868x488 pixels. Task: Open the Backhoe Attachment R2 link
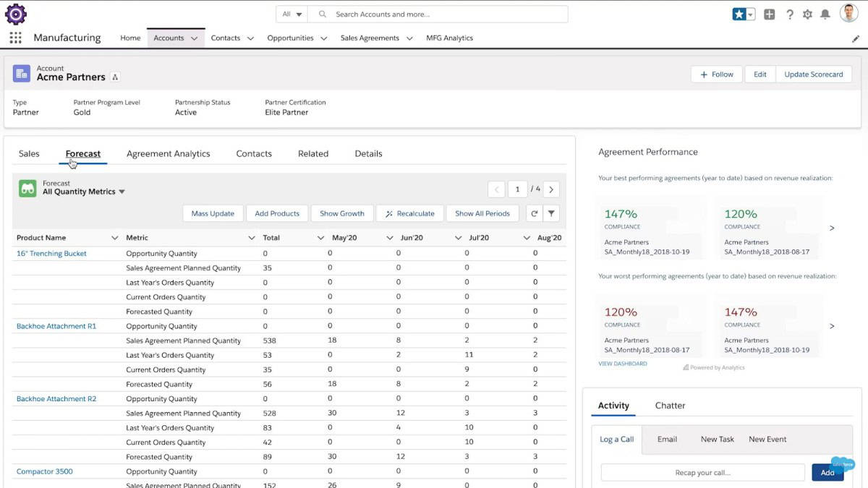(56, 399)
